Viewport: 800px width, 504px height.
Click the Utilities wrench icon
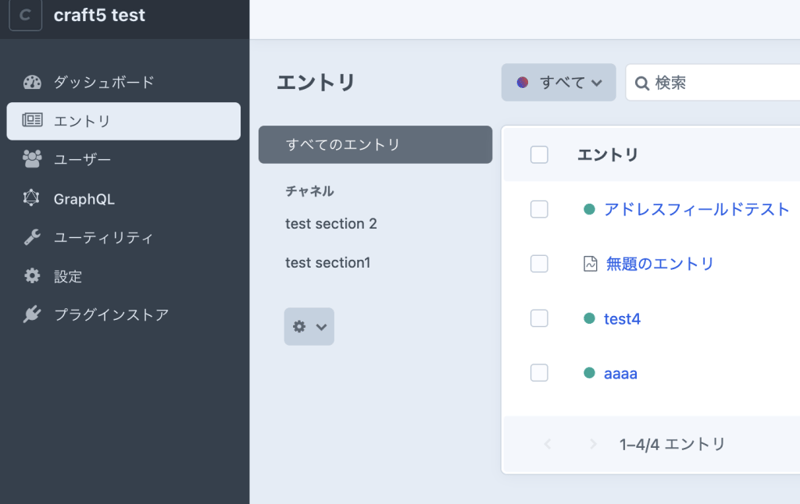coord(32,237)
